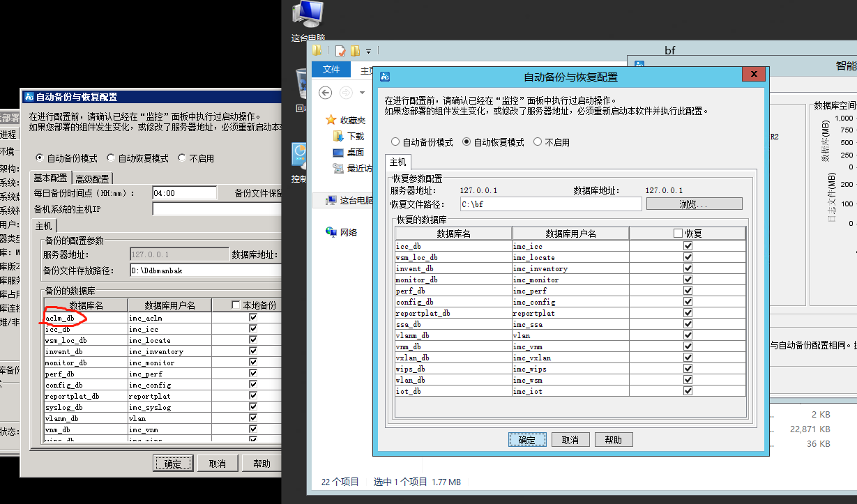Click Explorer's back arrow button
Screen dimensions: 857x504
point(325,92)
